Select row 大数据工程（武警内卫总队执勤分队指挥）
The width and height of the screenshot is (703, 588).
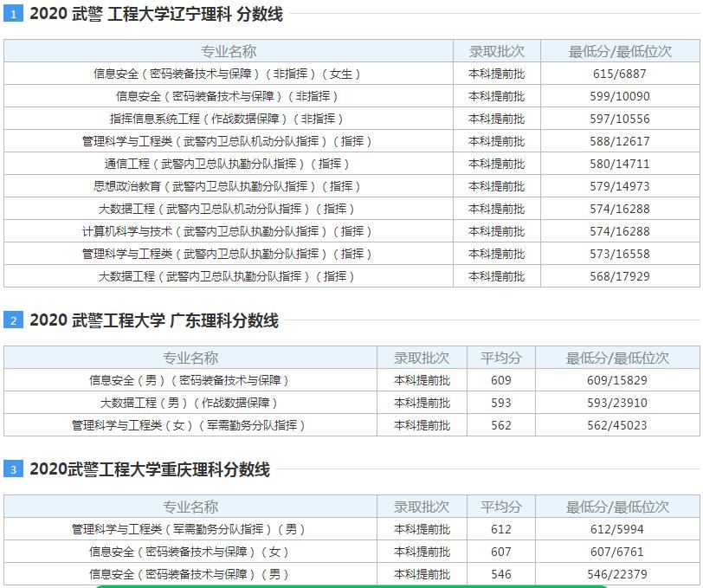coord(351,276)
